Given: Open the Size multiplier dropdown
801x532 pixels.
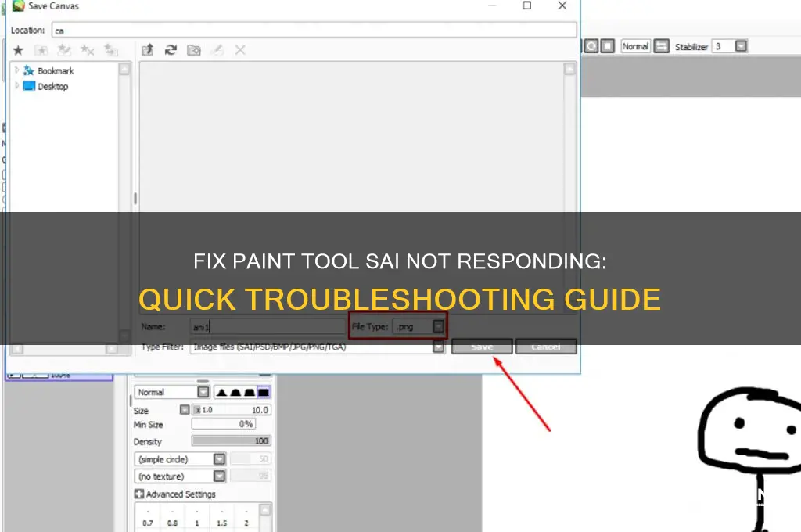Looking at the screenshot, I should click(x=185, y=410).
